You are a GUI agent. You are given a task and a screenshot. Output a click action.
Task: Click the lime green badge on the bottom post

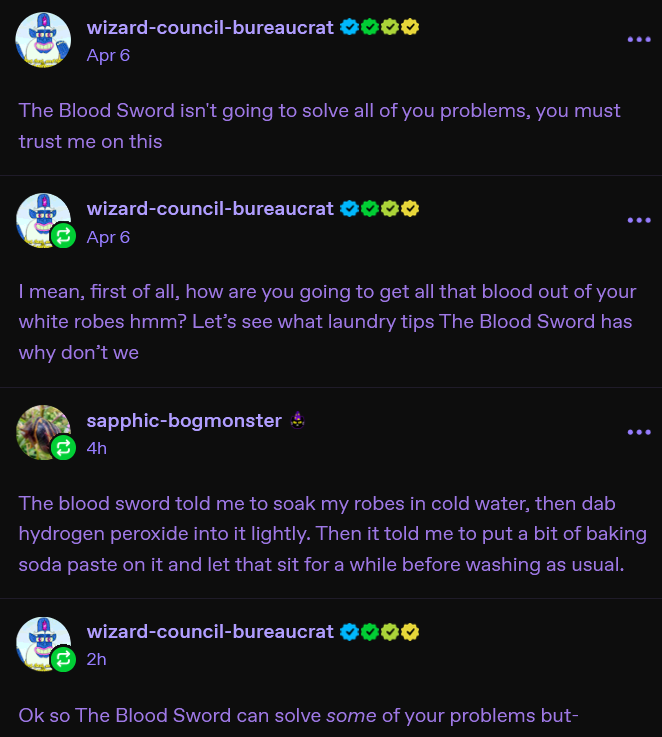390,632
